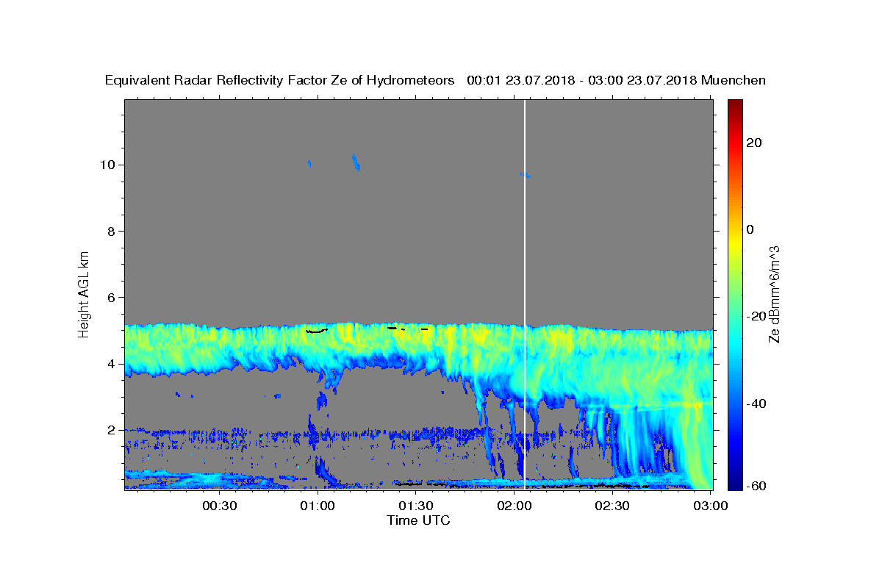
Task: Click the height tick label '6'
Action: click(x=112, y=297)
